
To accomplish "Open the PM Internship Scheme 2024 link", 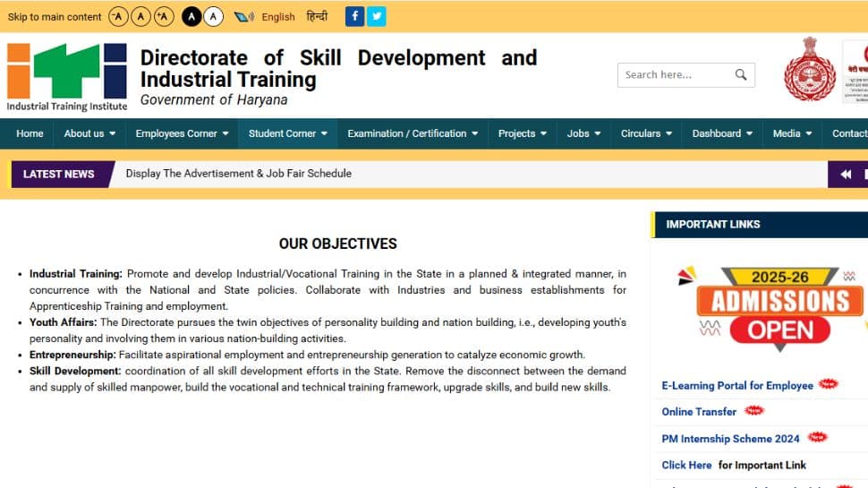I will pyautogui.click(x=730, y=439).
